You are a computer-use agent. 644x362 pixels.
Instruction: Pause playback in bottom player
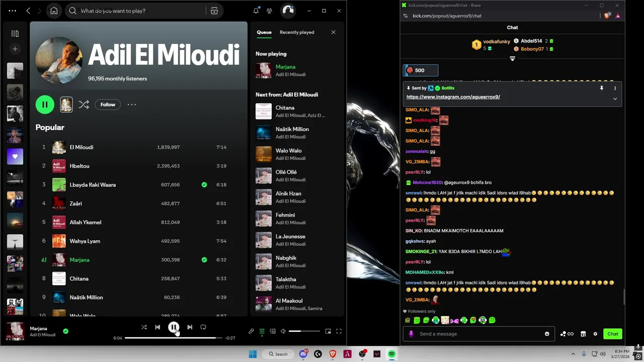(173, 327)
